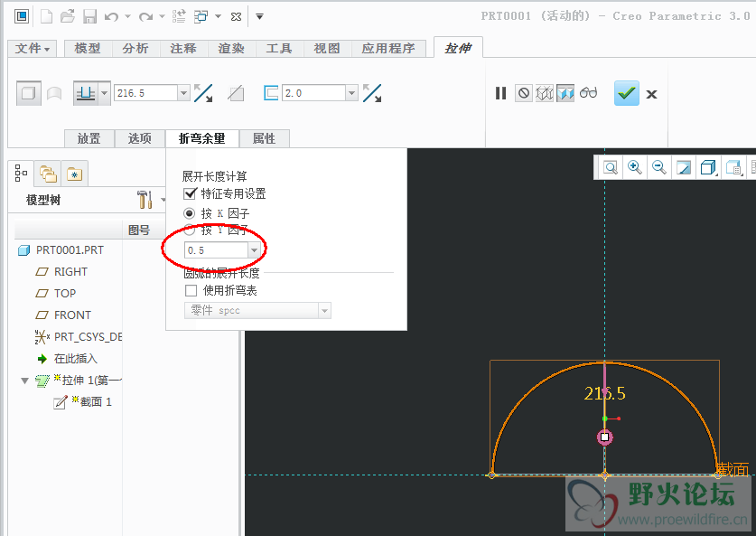The height and width of the screenshot is (536, 756).
Task: Switch to the 视图 ribbon tab
Action: tap(327, 49)
